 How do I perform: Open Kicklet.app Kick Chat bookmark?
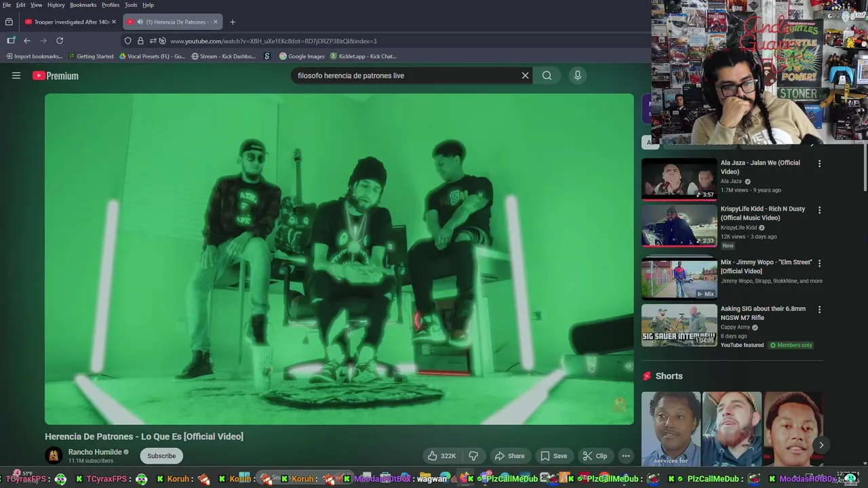(x=363, y=56)
